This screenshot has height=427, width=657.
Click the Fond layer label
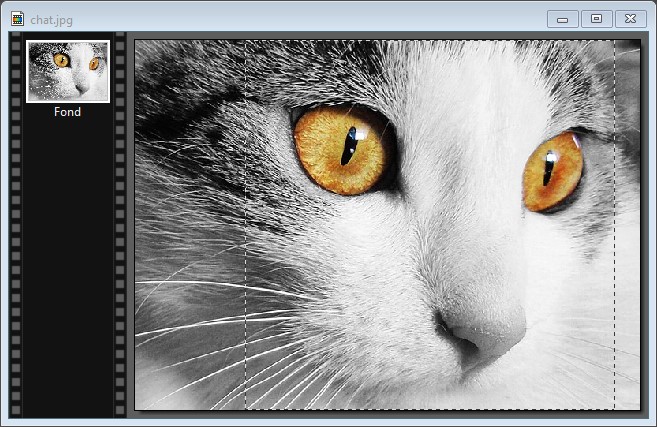[67, 112]
